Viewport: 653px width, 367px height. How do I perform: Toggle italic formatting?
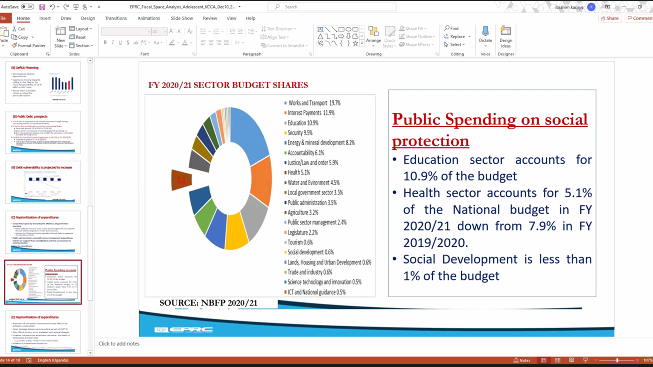click(113, 42)
